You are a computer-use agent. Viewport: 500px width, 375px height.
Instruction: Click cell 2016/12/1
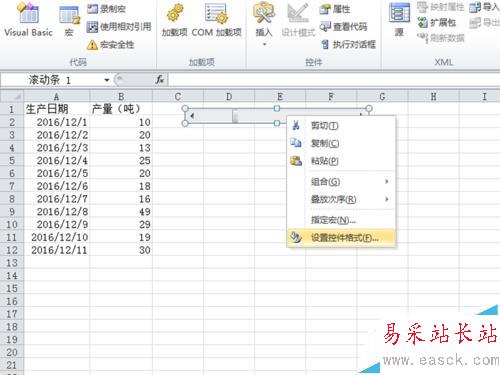pyautogui.click(x=57, y=122)
